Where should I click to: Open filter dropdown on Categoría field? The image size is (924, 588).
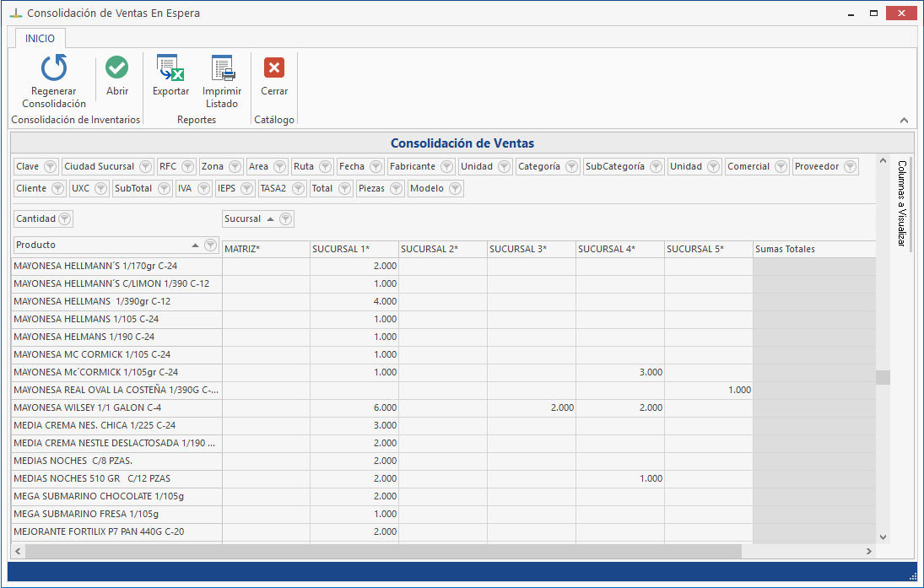click(571, 167)
